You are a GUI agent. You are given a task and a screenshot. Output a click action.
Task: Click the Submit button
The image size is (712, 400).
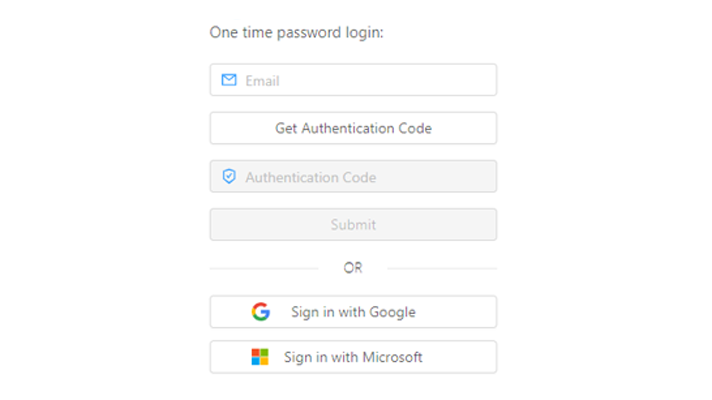[353, 224]
